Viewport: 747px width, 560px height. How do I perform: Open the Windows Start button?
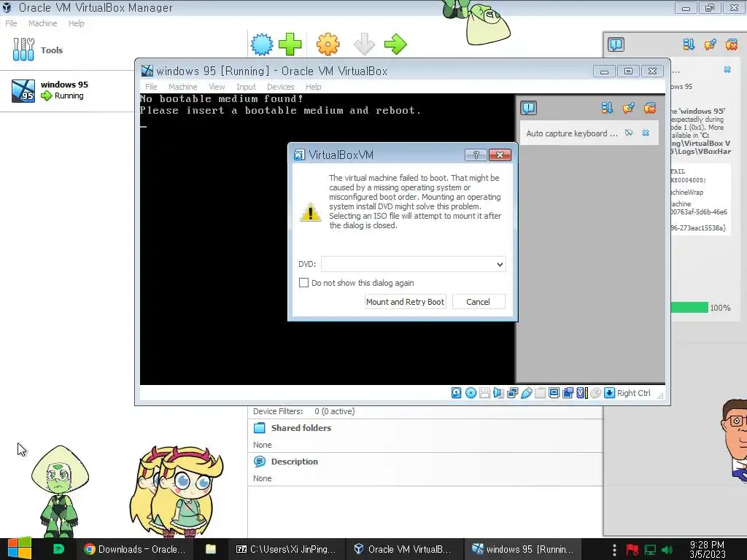[20, 548]
